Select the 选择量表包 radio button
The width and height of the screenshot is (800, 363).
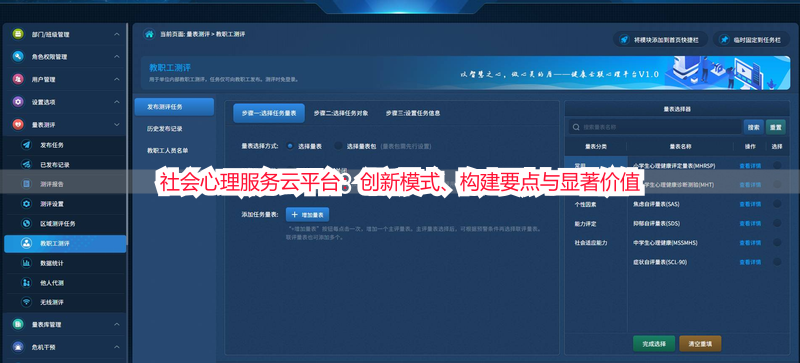pyautogui.click(x=338, y=146)
